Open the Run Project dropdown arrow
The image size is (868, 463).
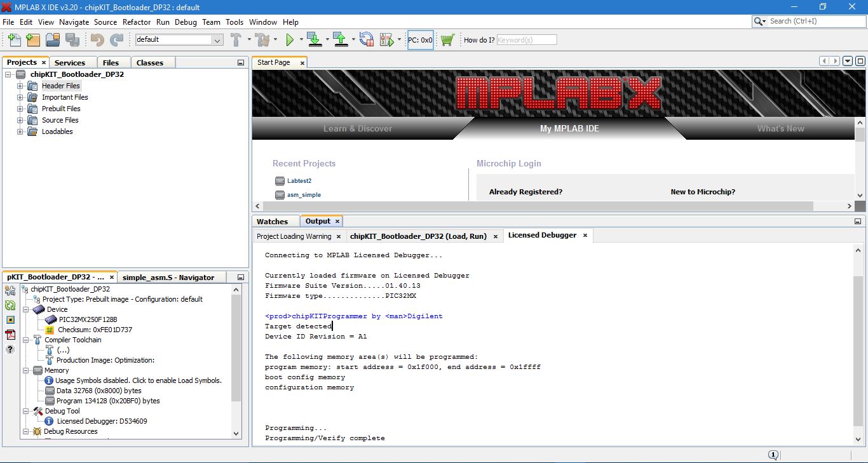[301, 39]
